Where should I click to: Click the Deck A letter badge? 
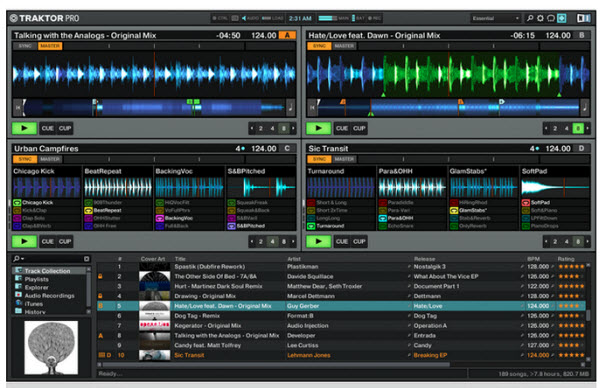[x=287, y=35]
